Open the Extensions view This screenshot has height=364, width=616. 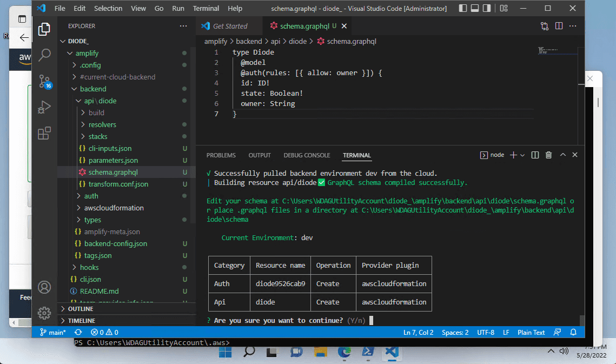(44, 133)
